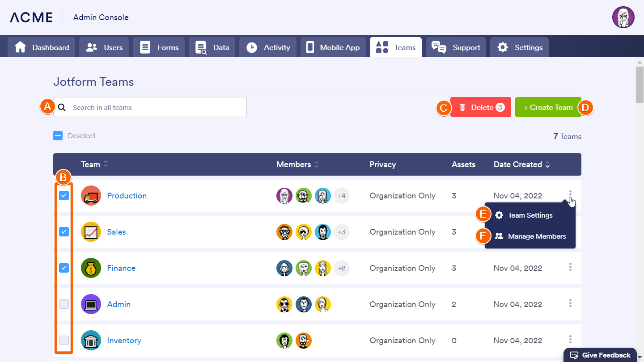
Task: Click the +4 members badge for Production
Action: pyautogui.click(x=342, y=196)
